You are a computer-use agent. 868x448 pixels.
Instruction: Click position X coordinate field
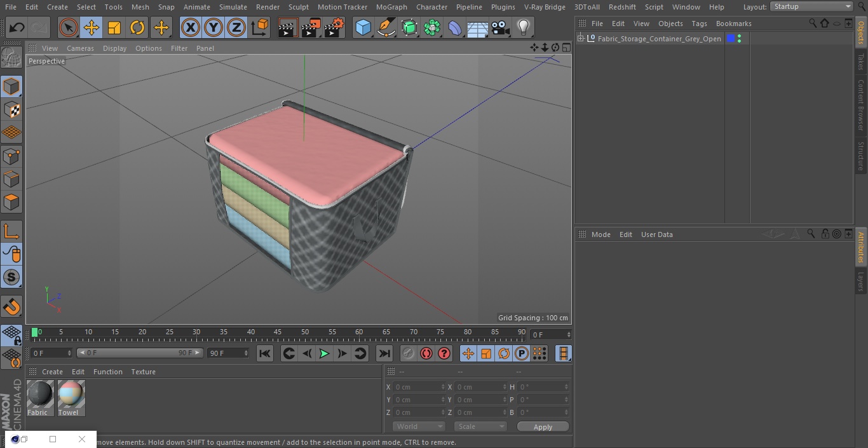pos(418,387)
